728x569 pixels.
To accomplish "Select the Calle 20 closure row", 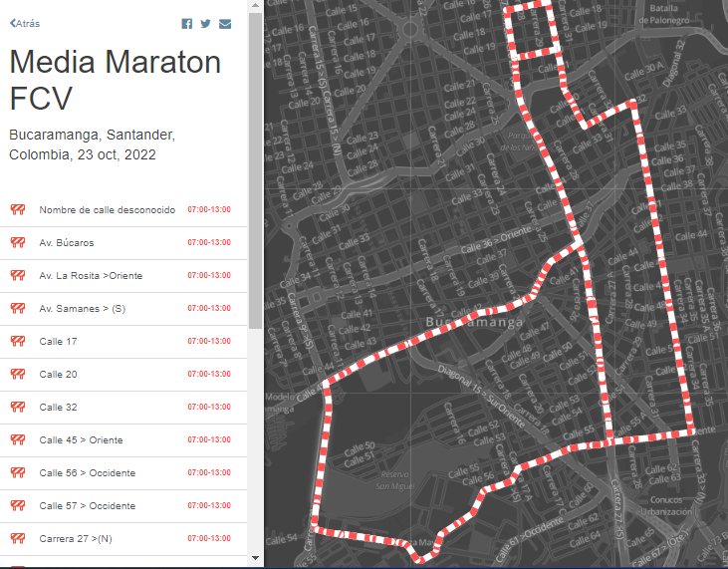I will tap(123, 375).
